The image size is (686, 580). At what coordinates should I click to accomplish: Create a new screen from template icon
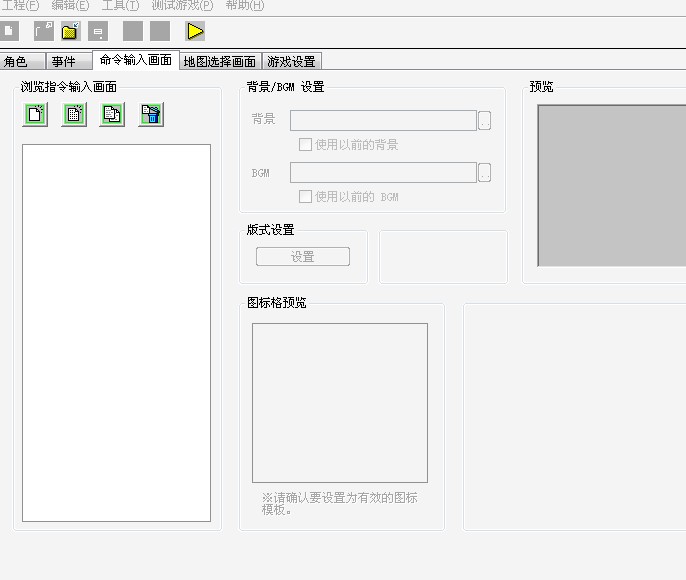74,115
